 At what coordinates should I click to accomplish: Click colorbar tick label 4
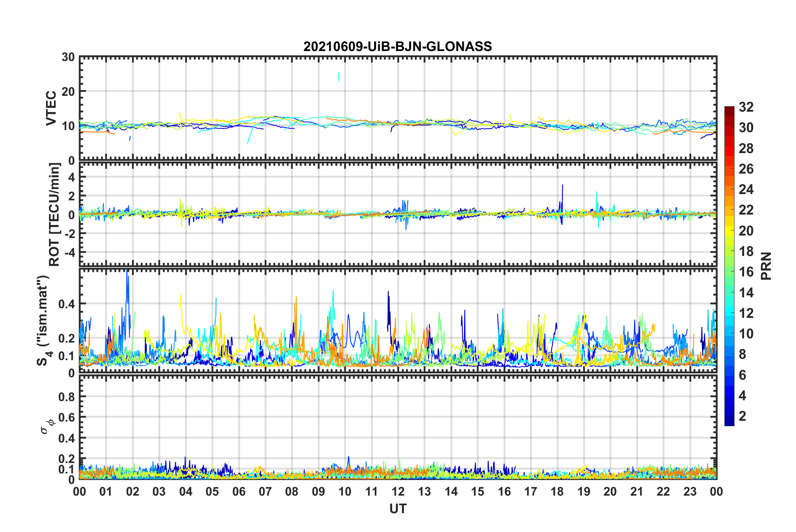[742, 396]
